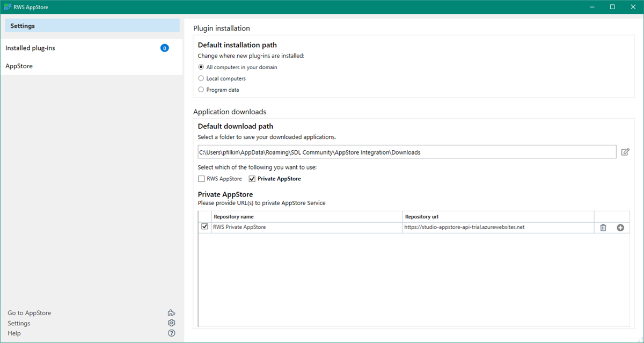The width and height of the screenshot is (644, 343).
Task: Close the RWS AppStore window
Action: (x=633, y=7)
